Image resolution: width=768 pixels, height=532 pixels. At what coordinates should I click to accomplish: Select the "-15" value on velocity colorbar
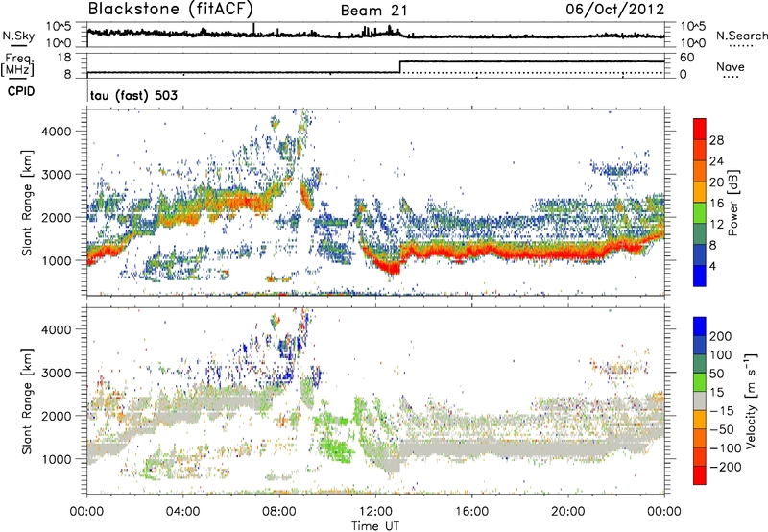coord(722,410)
